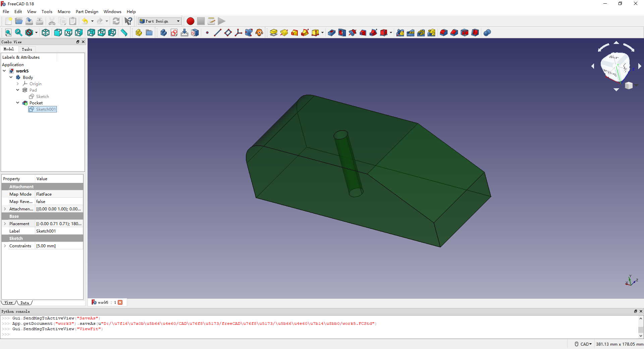Activate the Pocket tool
Viewport: 644px width, 349px height.
pos(331,33)
